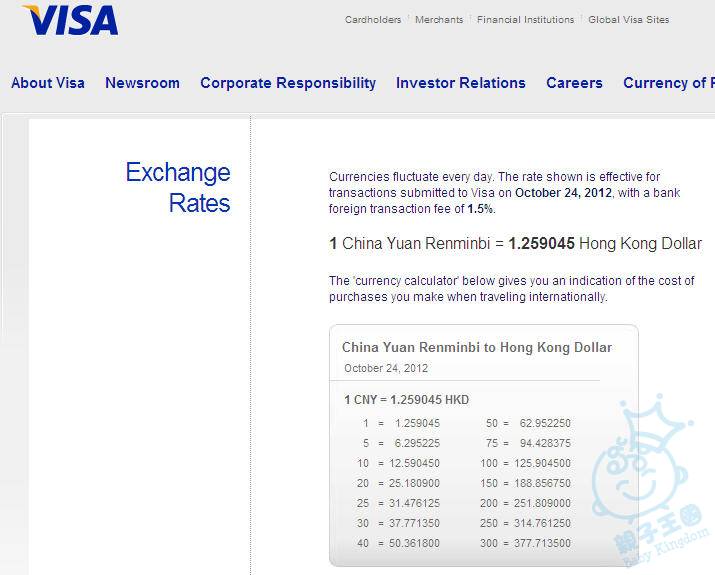This screenshot has height=575, width=715.
Task: Click the value 12.590450 in the table
Action: tap(414, 463)
